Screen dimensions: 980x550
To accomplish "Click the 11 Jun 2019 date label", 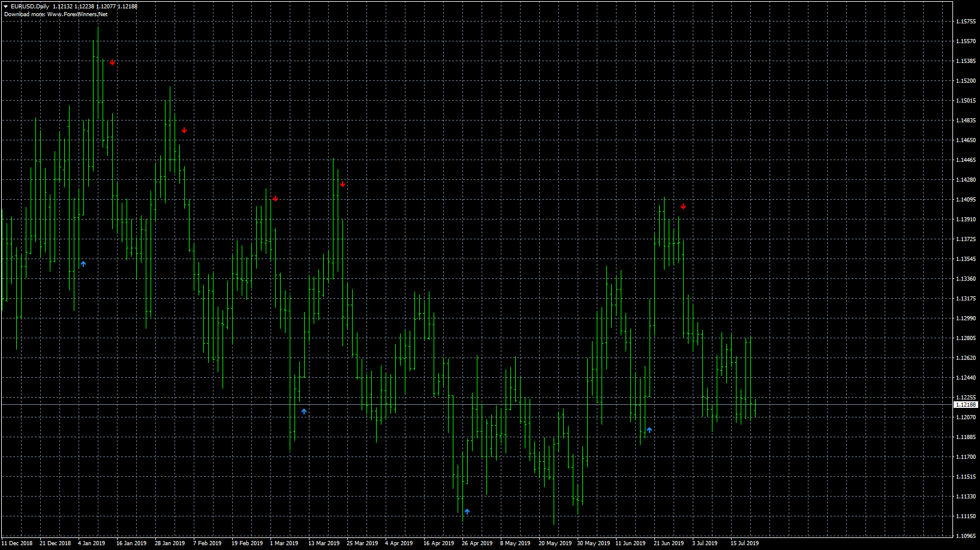I will tap(630, 543).
